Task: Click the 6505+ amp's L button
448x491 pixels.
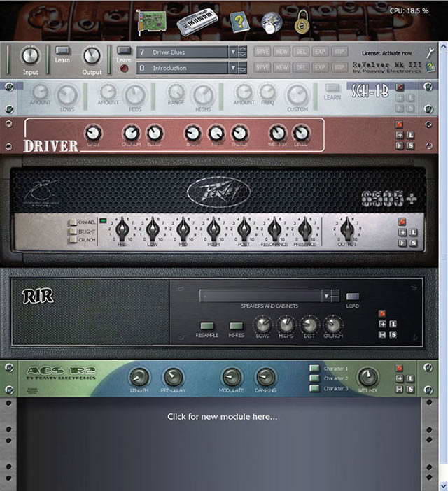Action: [x=413, y=233]
